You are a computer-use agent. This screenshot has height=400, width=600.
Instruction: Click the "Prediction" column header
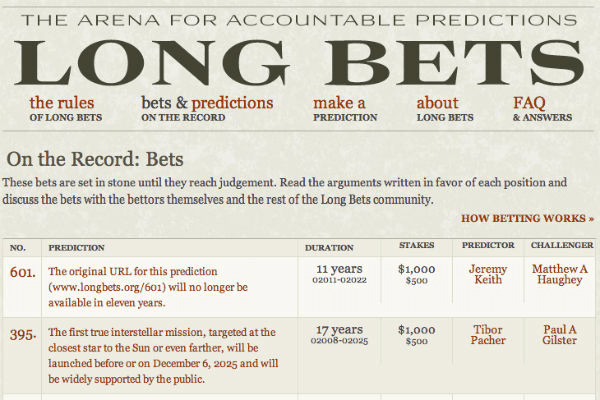click(75, 246)
